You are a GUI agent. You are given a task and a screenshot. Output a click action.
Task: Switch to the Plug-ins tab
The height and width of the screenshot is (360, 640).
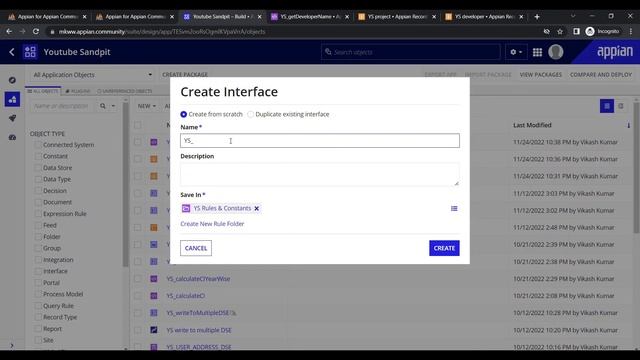point(78,91)
